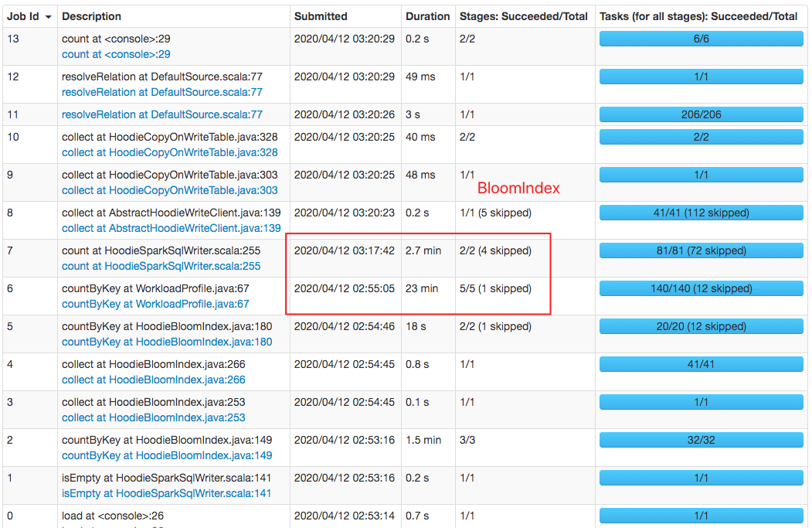
Task: Click the 81/81 (72 skipped) progress bar
Action: (702, 250)
